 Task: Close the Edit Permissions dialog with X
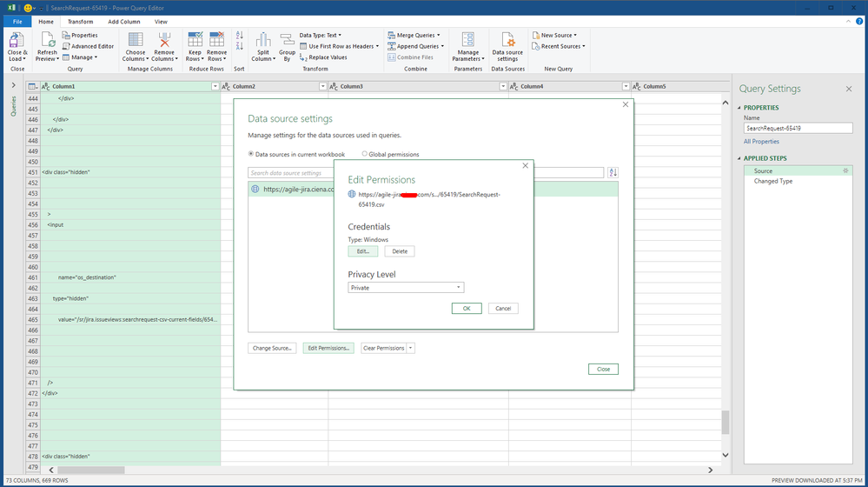(526, 165)
